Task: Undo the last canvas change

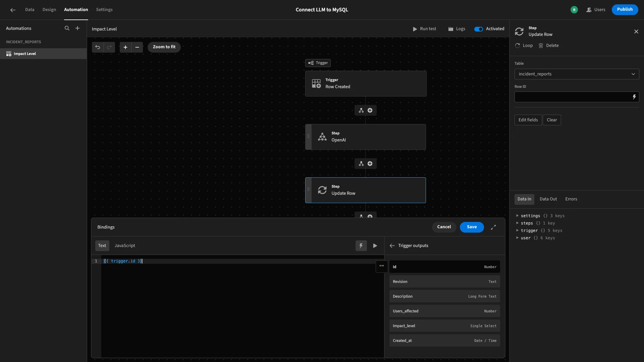Action: [98, 47]
